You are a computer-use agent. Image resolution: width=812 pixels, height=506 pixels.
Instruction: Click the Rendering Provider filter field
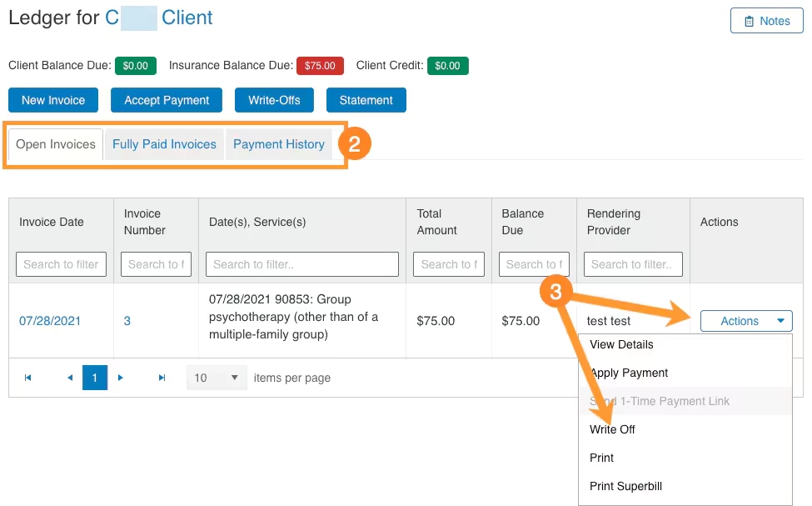click(633, 264)
